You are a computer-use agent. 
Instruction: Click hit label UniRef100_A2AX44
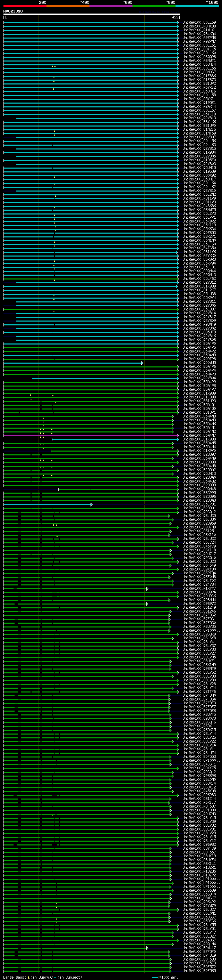pyautogui.click(x=199, y=106)
